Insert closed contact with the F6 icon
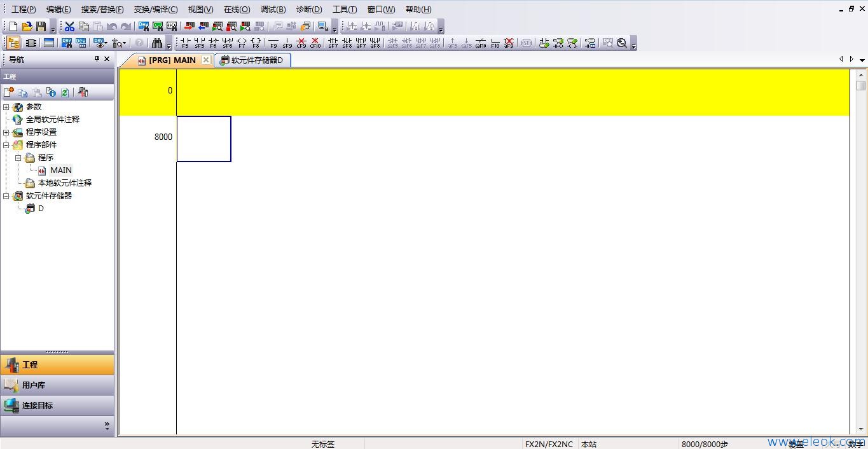The height and width of the screenshot is (449, 868). click(213, 43)
